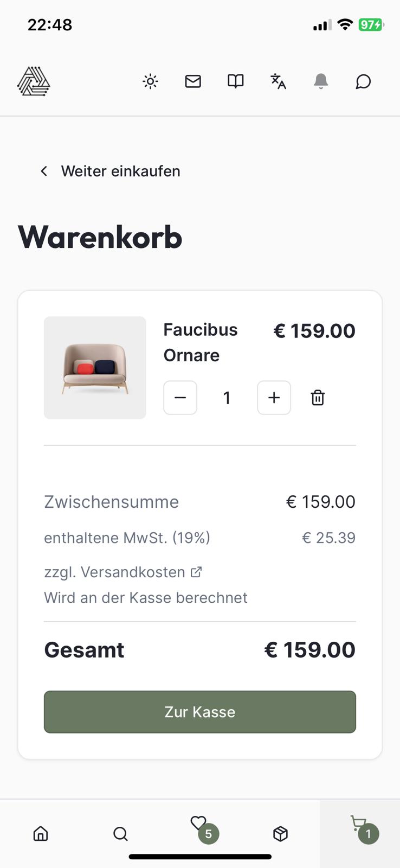This screenshot has height=868, width=400.
Task: Open the products box tab
Action: point(280,833)
